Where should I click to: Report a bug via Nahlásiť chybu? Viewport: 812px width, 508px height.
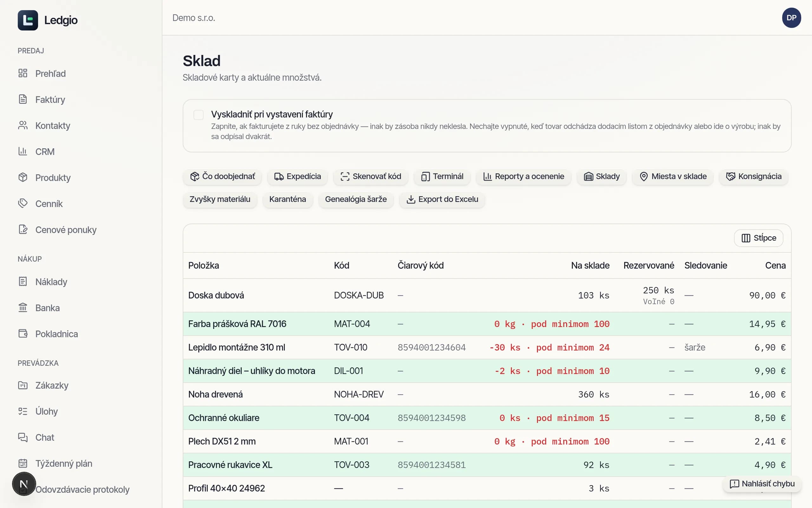(x=762, y=484)
